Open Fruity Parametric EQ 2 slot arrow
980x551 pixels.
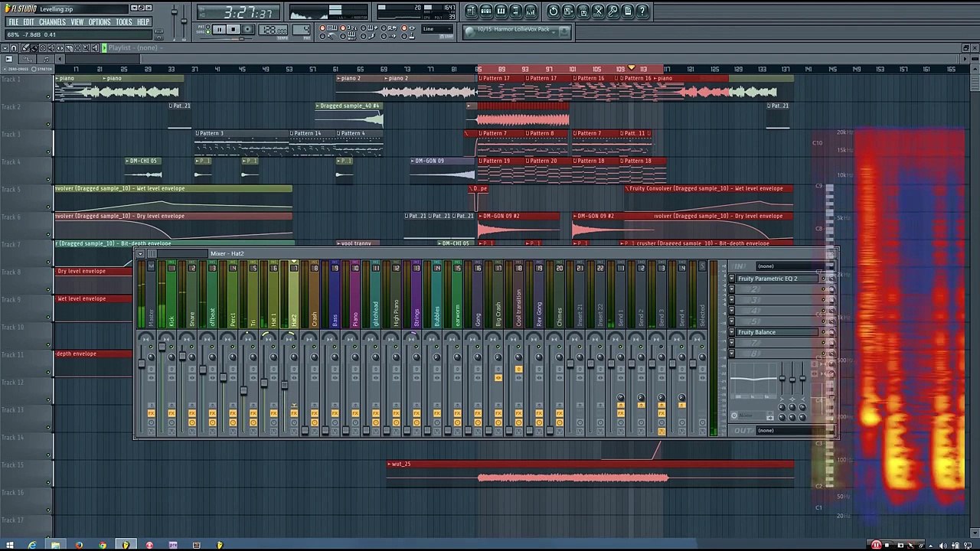(x=732, y=279)
